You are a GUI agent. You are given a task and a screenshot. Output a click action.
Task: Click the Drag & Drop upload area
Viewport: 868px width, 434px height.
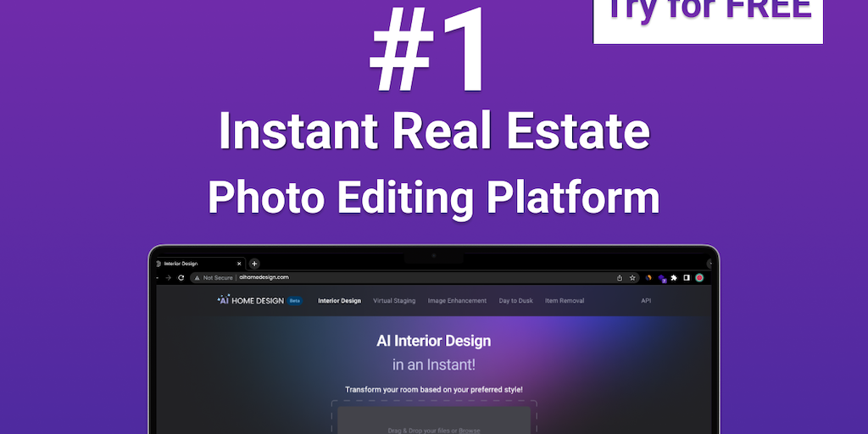point(434,420)
